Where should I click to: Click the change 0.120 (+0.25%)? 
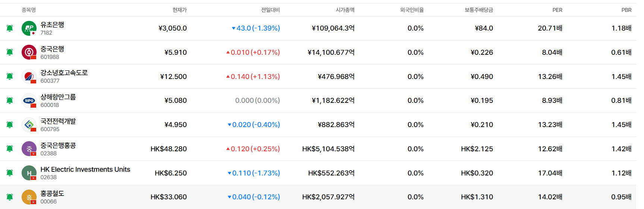[x=253, y=149]
